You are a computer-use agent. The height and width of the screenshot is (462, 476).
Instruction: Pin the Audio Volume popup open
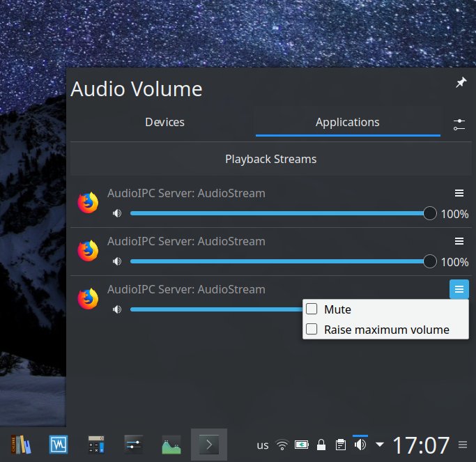click(461, 82)
